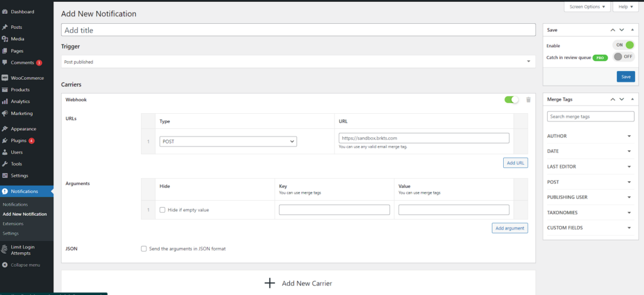Click the Pages icon in sidebar
The image size is (644, 295).
coord(5,51)
